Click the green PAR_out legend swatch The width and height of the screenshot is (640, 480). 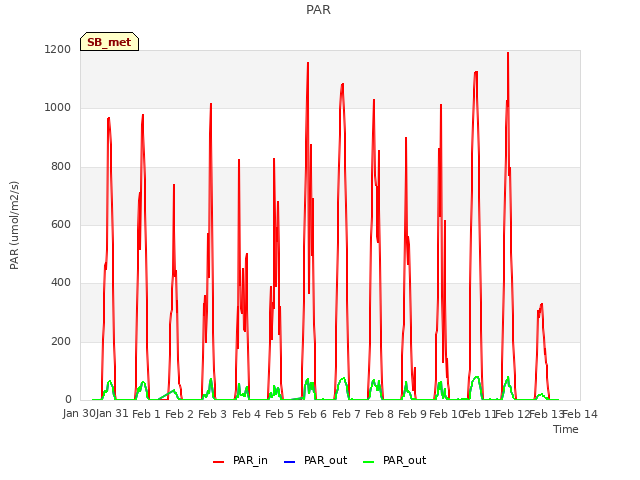369,462
